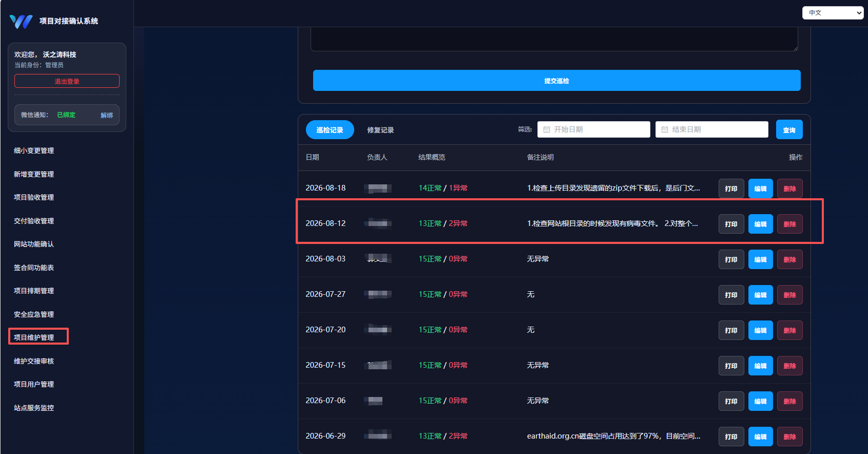Viewport: 868px width, 454px height.
Task: Delete the 2026-08-18 inspection record
Action: (789, 188)
